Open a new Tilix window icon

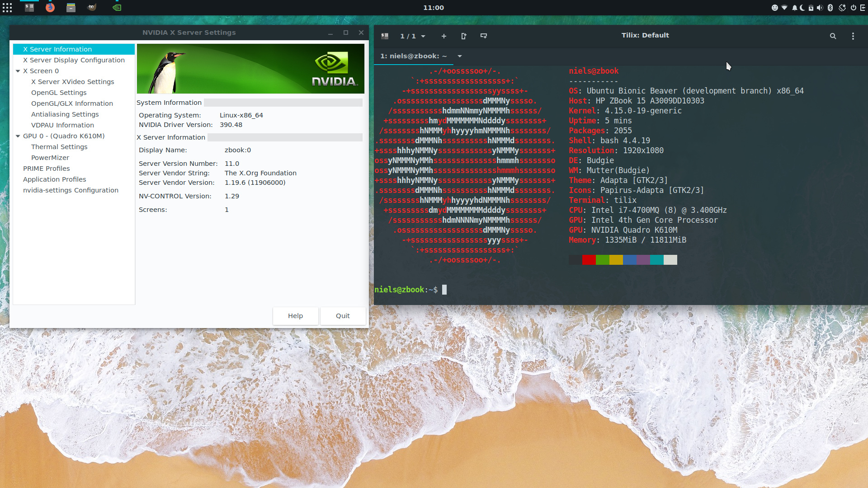pos(484,36)
